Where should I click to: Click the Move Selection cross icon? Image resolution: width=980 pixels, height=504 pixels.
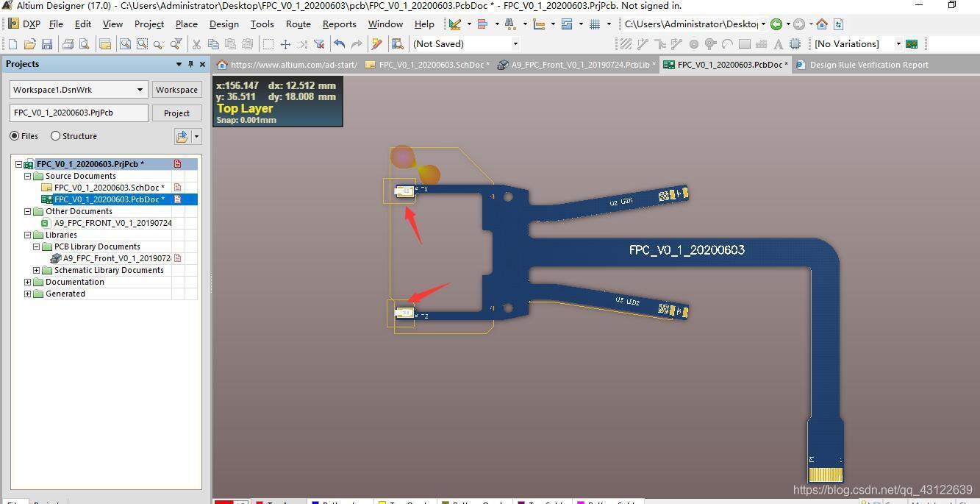[x=285, y=44]
